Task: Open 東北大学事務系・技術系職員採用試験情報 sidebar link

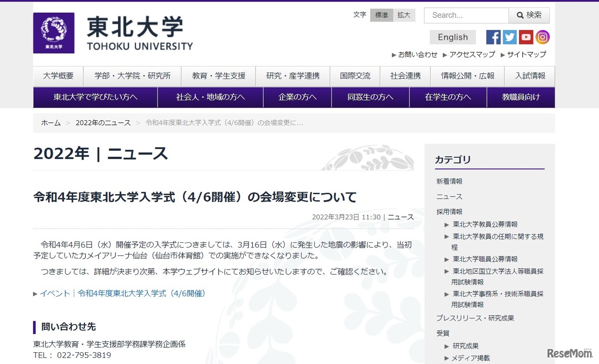Action: (497, 299)
